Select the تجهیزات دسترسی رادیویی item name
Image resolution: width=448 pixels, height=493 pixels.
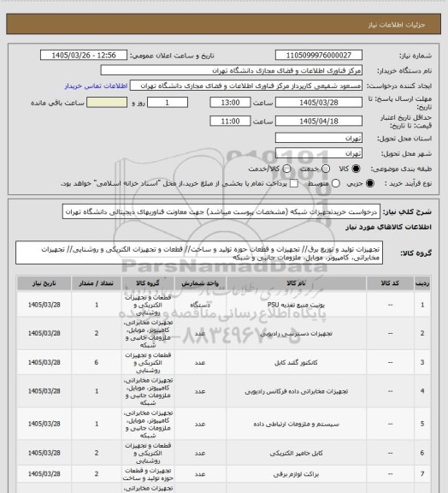pos(296,333)
